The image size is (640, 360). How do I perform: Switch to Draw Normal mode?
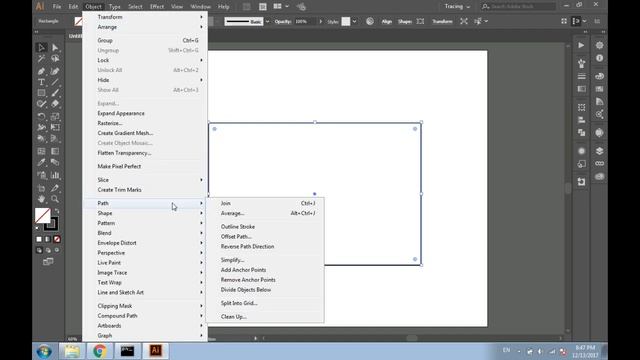coord(39,250)
